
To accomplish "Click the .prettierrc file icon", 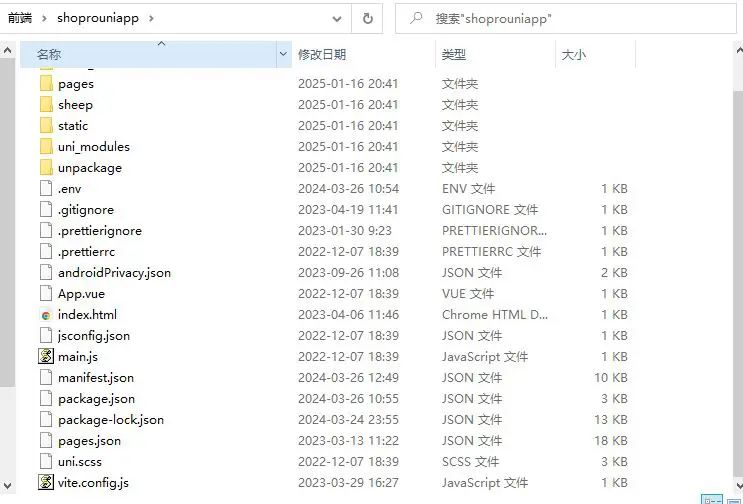I will (46, 252).
